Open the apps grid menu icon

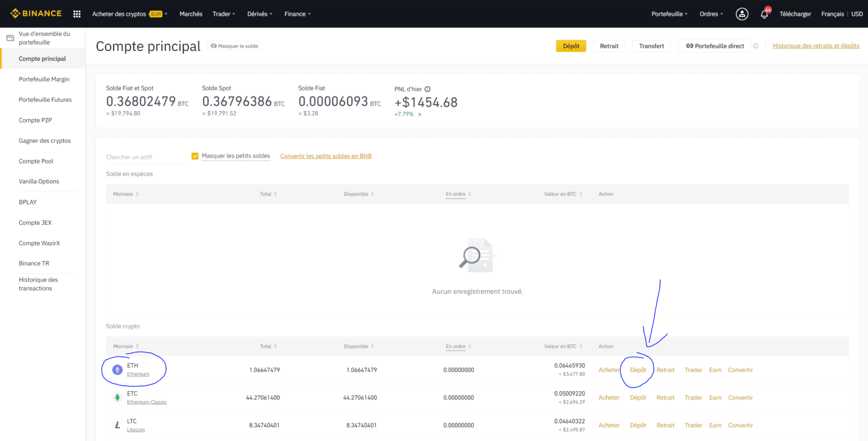77,14
